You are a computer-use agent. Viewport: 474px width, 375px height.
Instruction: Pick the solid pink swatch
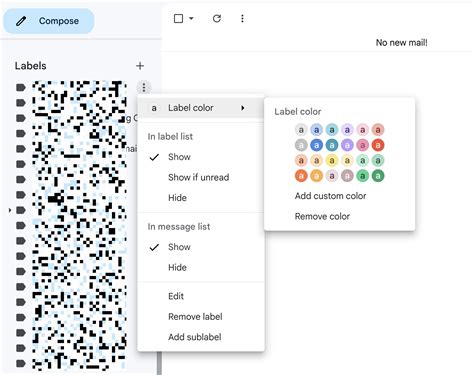pyautogui.click(x=362, y=145)
